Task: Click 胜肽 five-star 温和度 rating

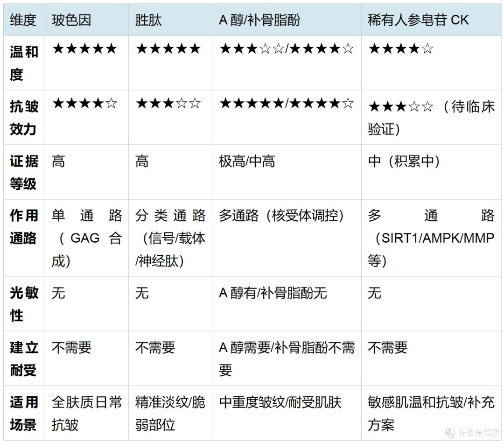Action: (168, 49)
